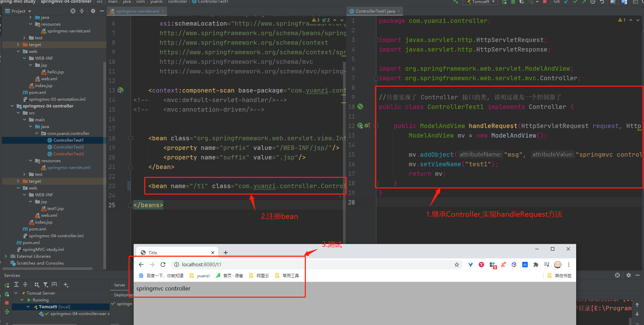Select the Tomcat9 [local] service row
644x325 pixels.
61,307
